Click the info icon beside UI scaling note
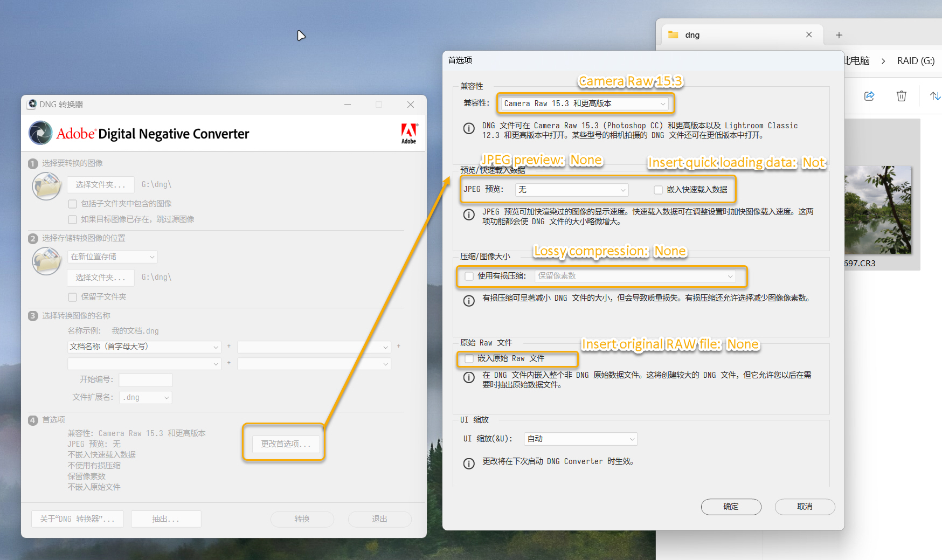Image resolution: width=942 pixels, height=560 pixels. (x=469, y=464)
